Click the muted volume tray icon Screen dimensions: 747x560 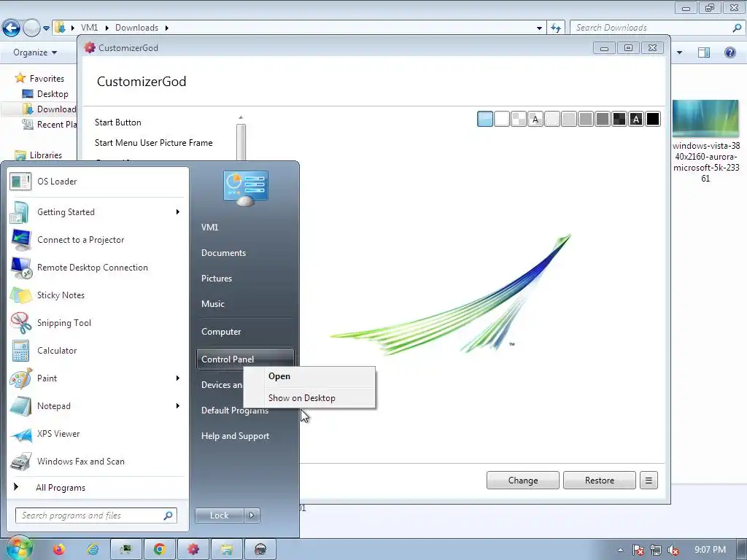pos(673,550)
